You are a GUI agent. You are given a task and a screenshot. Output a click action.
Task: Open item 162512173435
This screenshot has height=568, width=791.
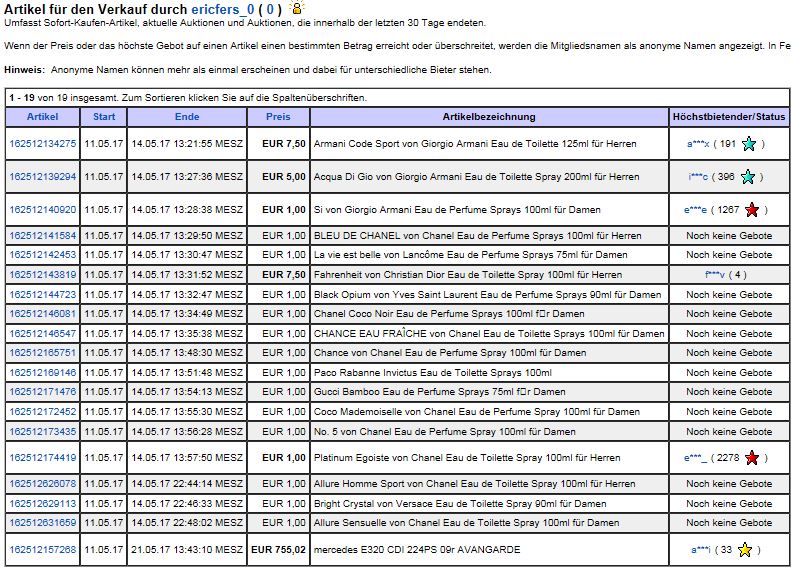point(43,432)
